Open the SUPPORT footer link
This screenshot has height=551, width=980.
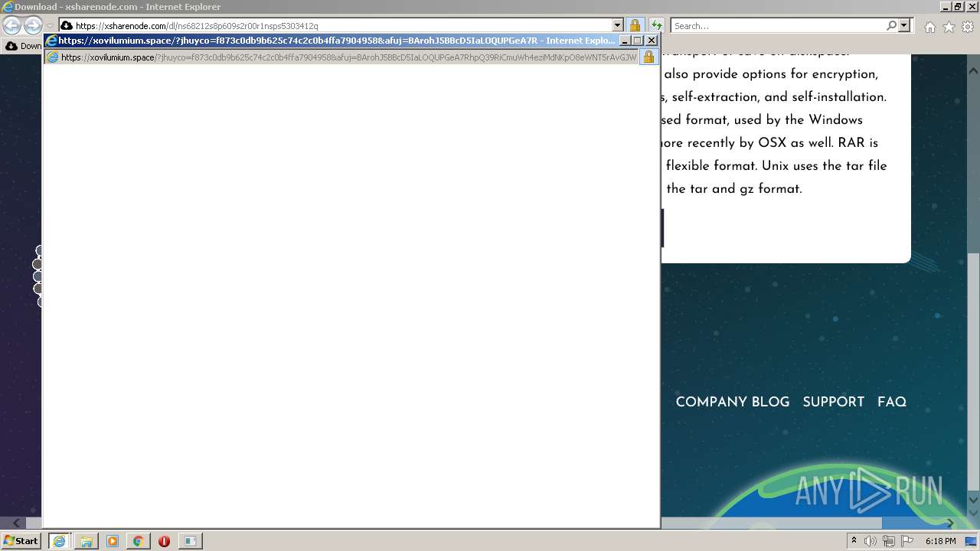[x=833, y=402]
